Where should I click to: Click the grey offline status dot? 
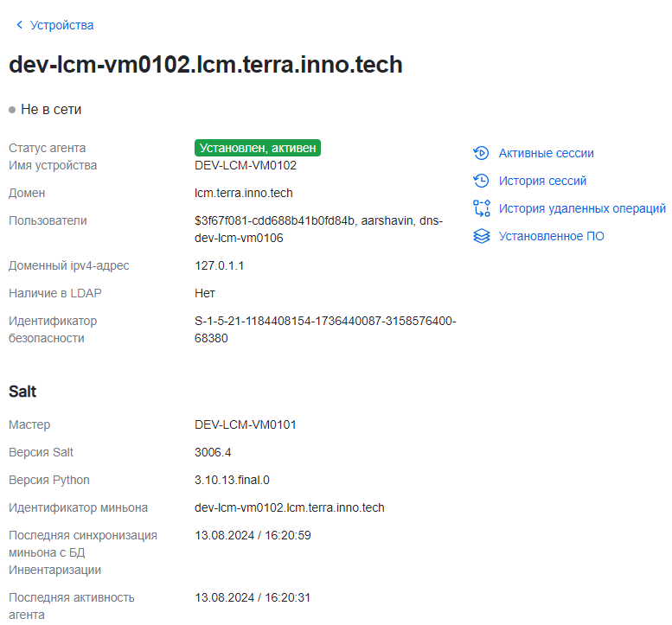[12, 110]
